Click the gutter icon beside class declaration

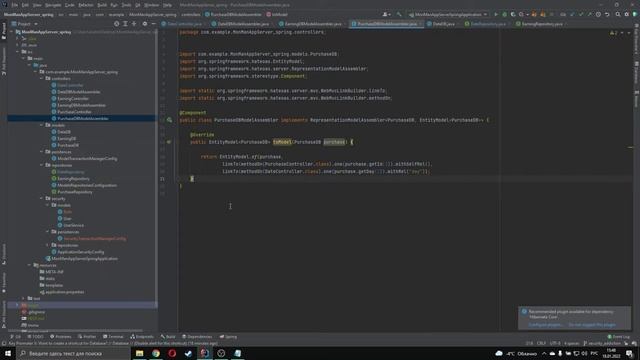[x=169, y=120]
